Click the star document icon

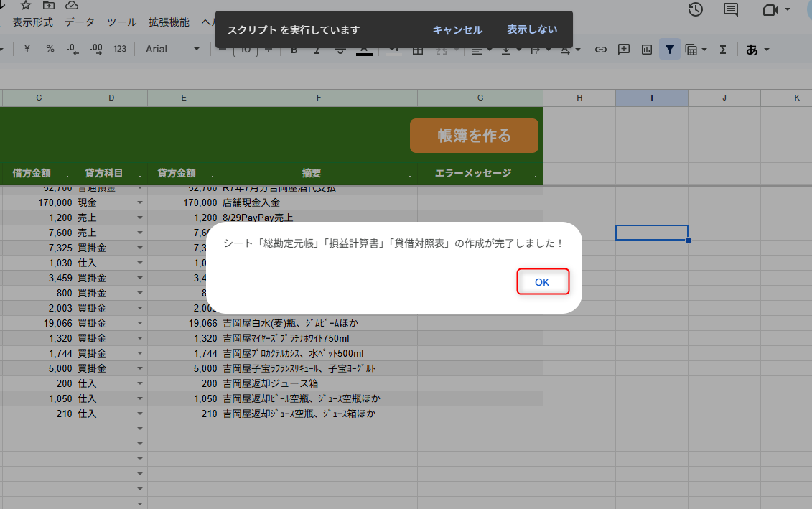26,4
